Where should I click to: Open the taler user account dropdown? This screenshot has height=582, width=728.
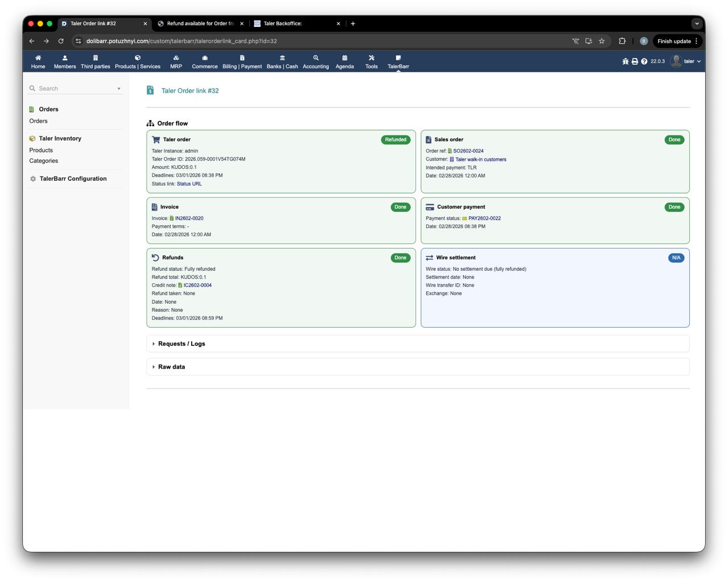pos(686,61)
